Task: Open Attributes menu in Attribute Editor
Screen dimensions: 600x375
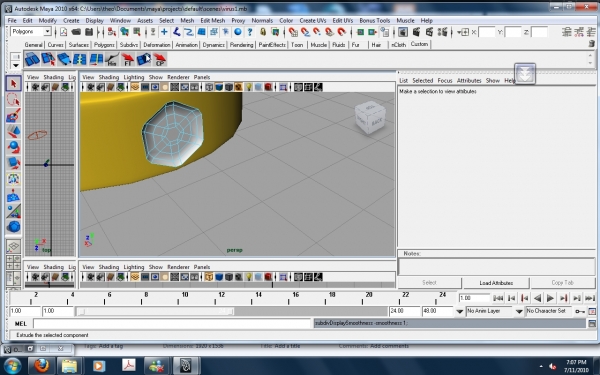Action: 469,81
